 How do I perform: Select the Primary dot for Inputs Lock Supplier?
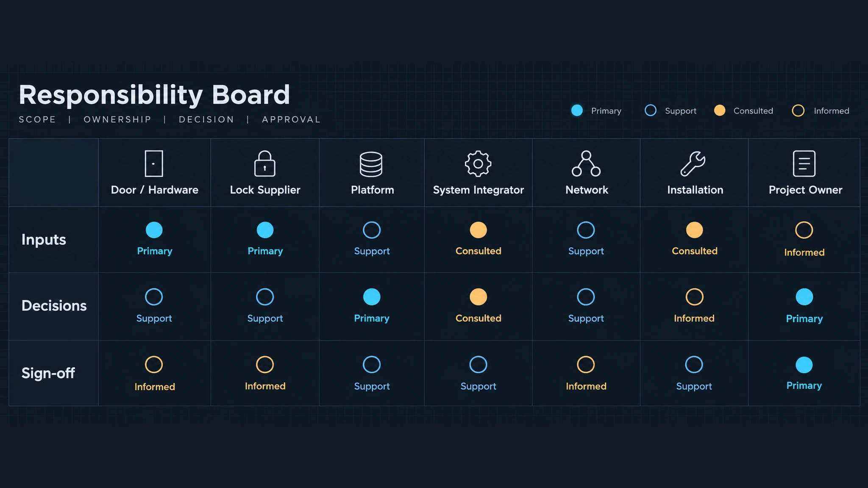265,230
